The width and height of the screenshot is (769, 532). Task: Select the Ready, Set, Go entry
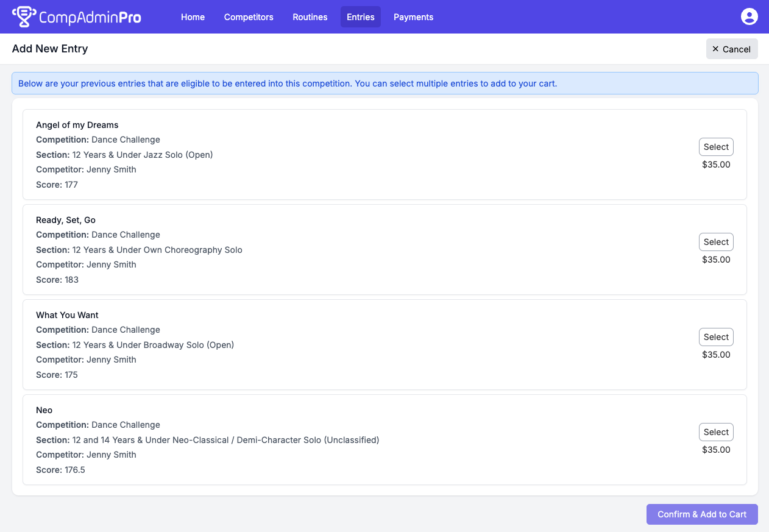715,242
